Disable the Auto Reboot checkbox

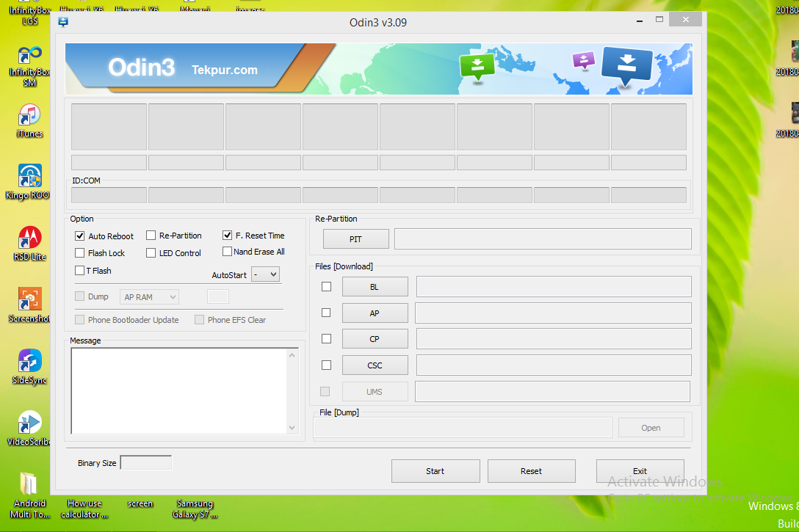[x=79, y=236]
